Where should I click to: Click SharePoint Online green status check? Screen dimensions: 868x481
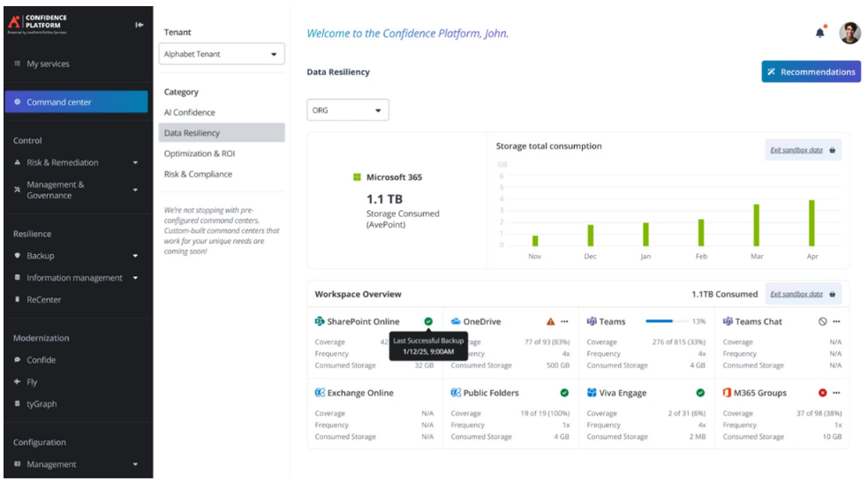pos(428,321)
